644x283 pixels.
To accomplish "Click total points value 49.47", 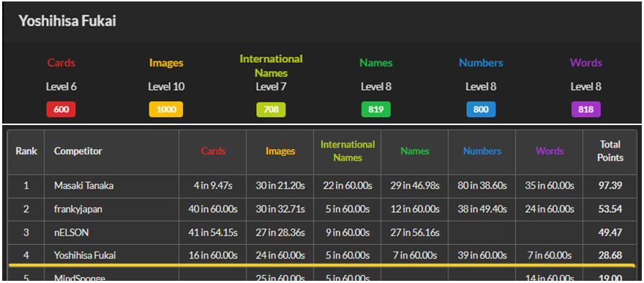I will tap(610, 233).
